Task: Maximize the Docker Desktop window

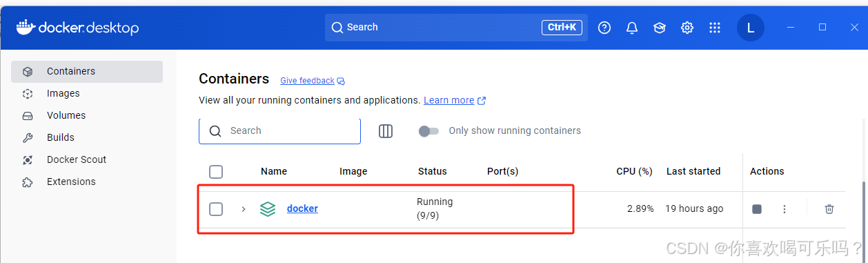Action: click(822, 27)
